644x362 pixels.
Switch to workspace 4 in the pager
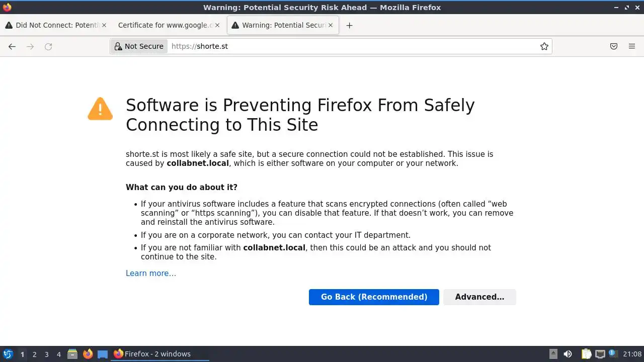(58, 354)
